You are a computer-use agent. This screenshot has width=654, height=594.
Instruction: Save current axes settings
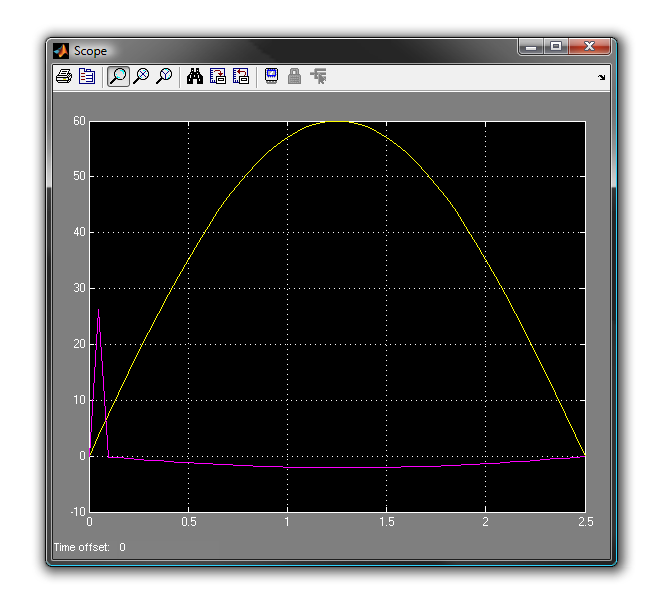pyautogui.click(x=218, y=76)
